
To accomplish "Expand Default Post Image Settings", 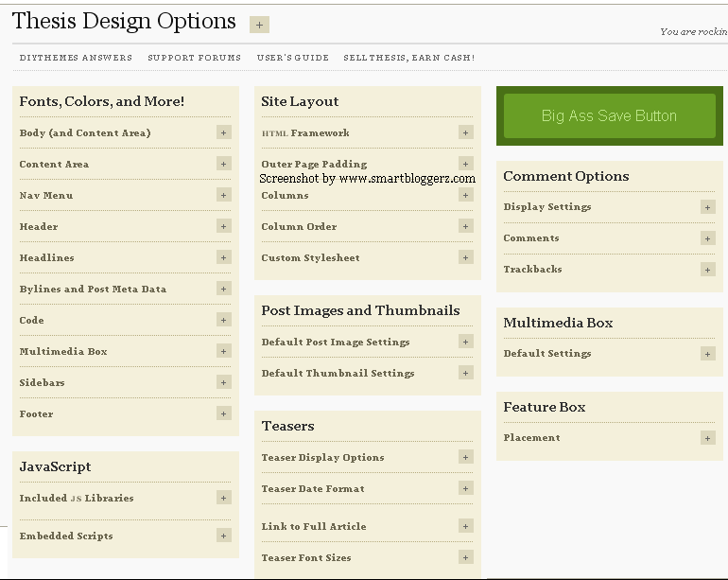I will pos(466,342).
